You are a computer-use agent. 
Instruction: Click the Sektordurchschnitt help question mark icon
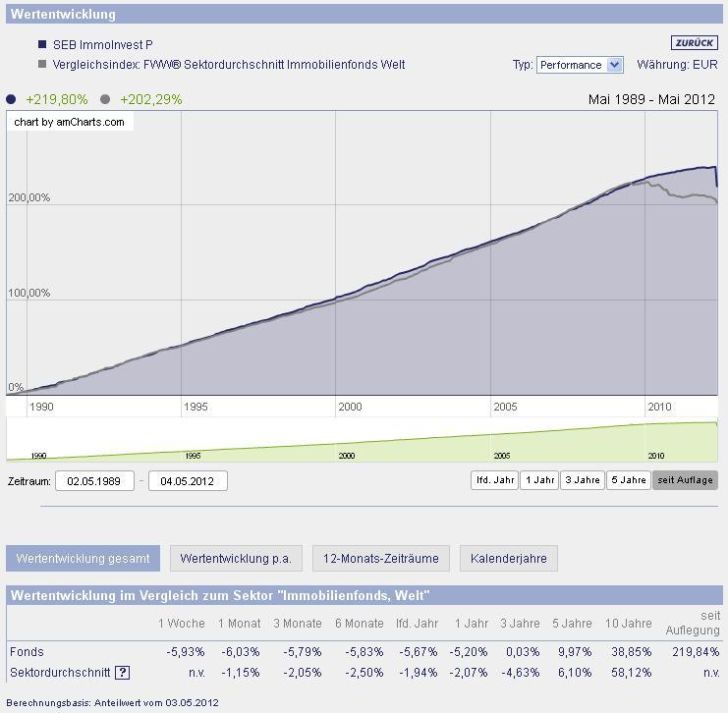click(x=122, y=672)
